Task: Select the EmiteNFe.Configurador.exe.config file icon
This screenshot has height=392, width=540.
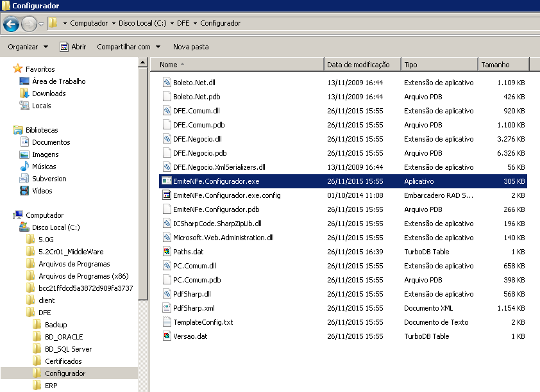Action: click(167, 195)
